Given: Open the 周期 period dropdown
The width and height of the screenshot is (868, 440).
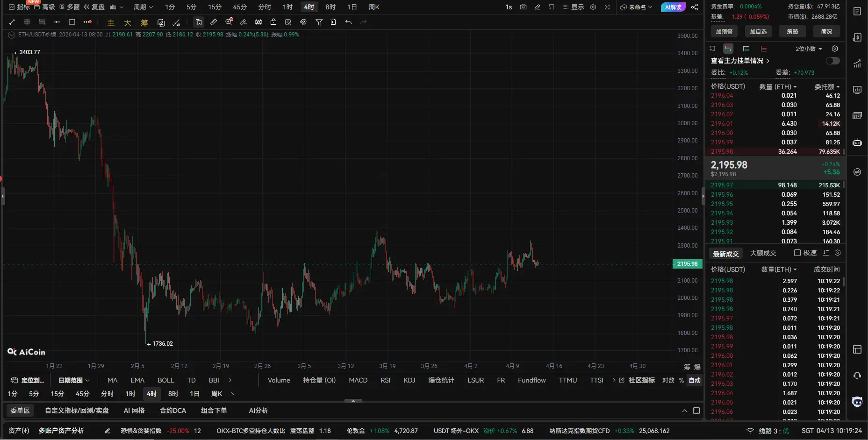Looking at the screenshot, I should click(x=143, y=7).
